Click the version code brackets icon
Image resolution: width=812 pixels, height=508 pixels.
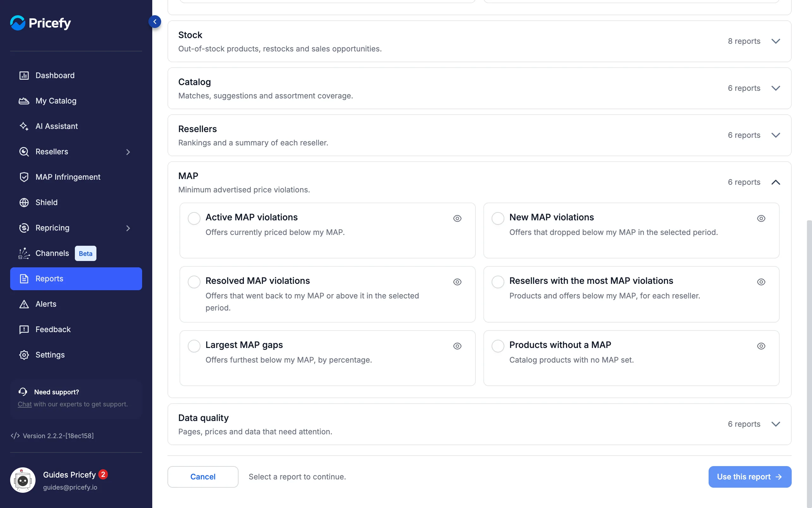tap(15, 436)
